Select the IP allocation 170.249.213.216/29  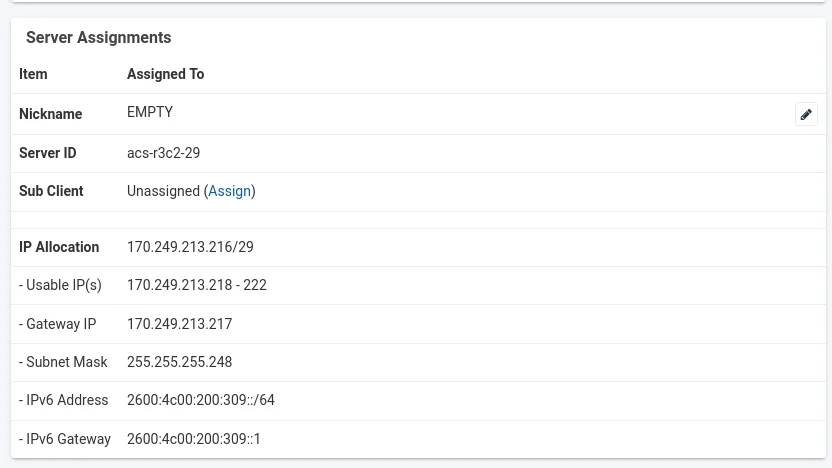pyautogui.click(x=190, y=247)
